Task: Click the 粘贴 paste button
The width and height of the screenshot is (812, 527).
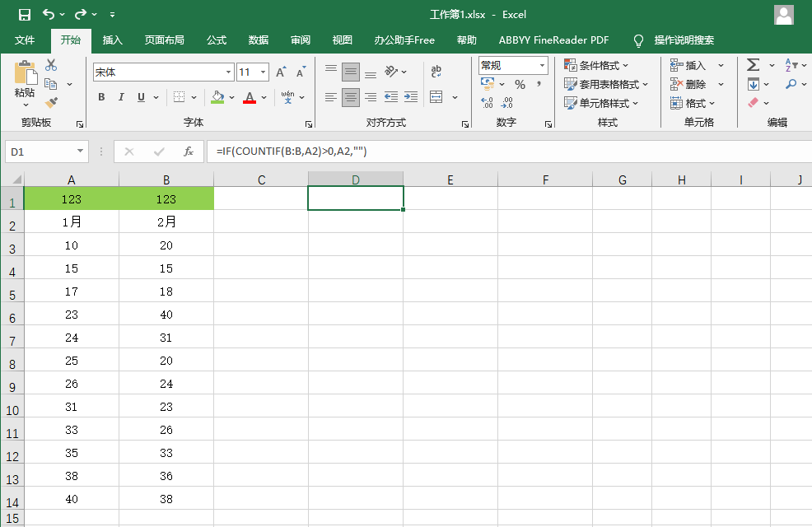Action: pos(25,81)
